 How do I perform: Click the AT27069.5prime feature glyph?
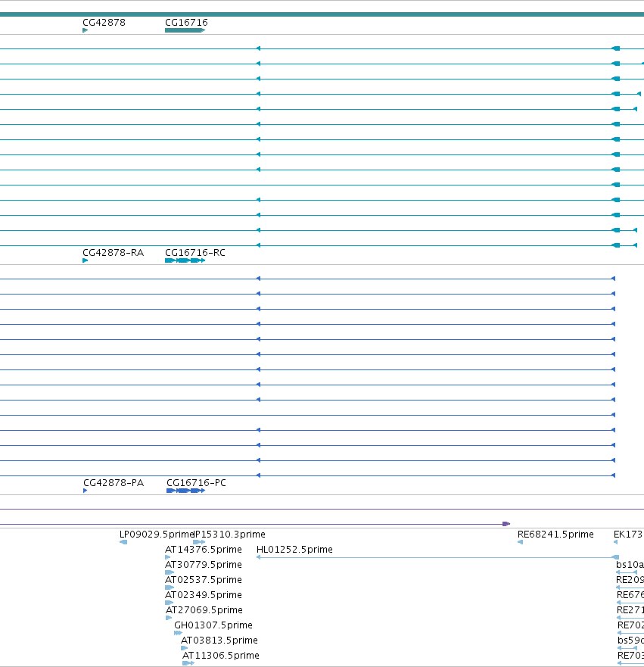169,618
